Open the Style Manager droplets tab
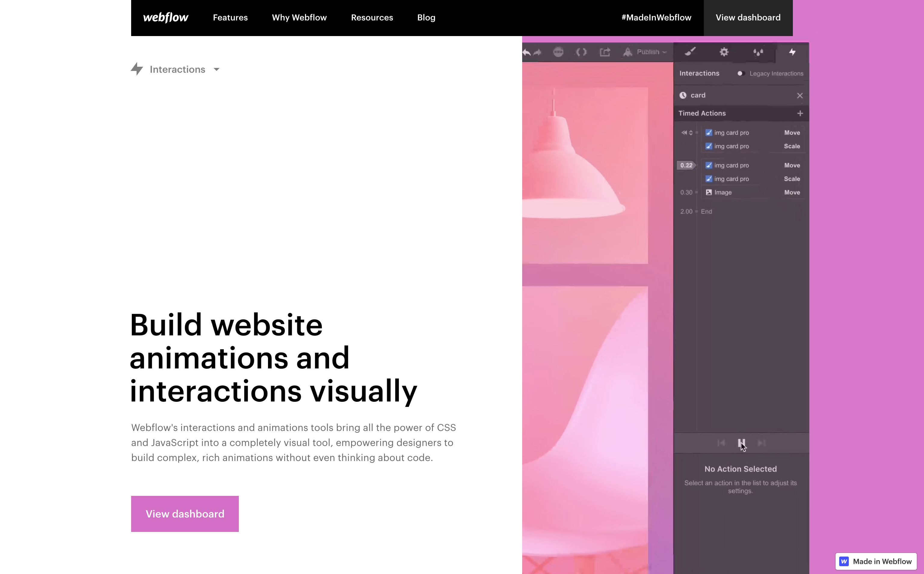This screenshot has height=574, width=924. pyautogui.click(x=758, y=52)
